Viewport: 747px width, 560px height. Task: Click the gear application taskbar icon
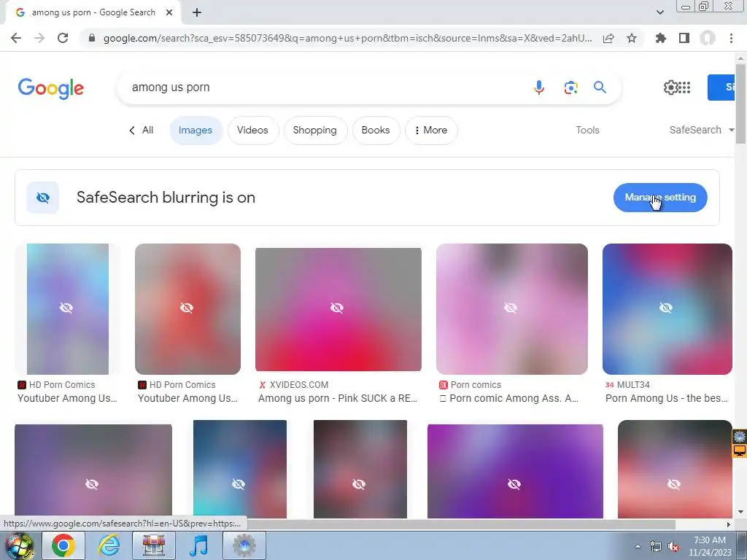point(244,545)
